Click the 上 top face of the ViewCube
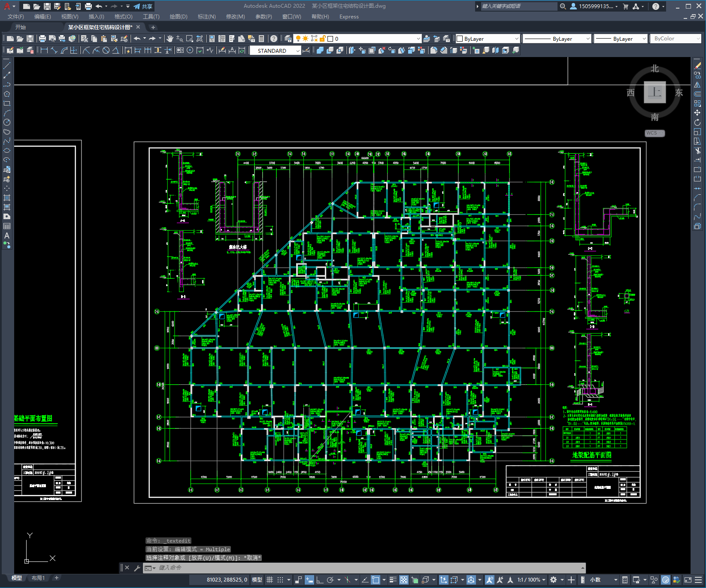Image resolution: width=706 pixels, height=588 pixels. tap(654, 92)
